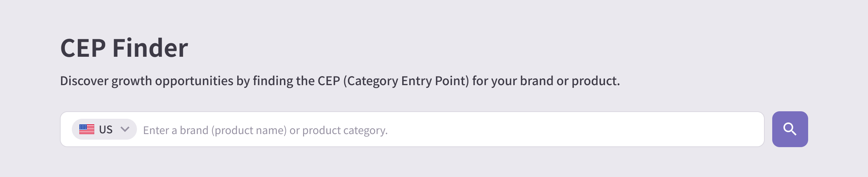Focus the brand or product category field
The width and height of the screenshot is (868, 177).
pos(449,130)
